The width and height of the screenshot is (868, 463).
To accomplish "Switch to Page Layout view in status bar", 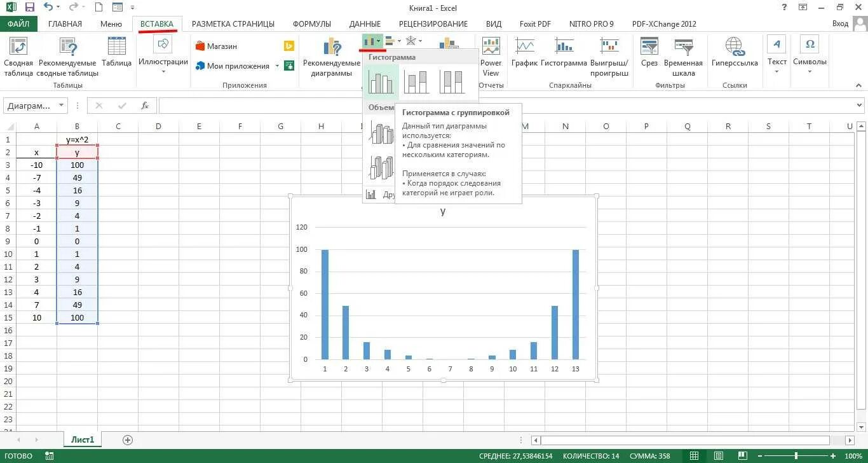I will click(x=718, y=456).
